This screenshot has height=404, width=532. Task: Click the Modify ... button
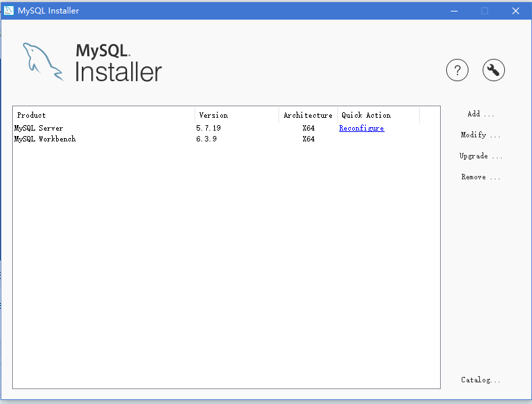click(x=480, y=135)
